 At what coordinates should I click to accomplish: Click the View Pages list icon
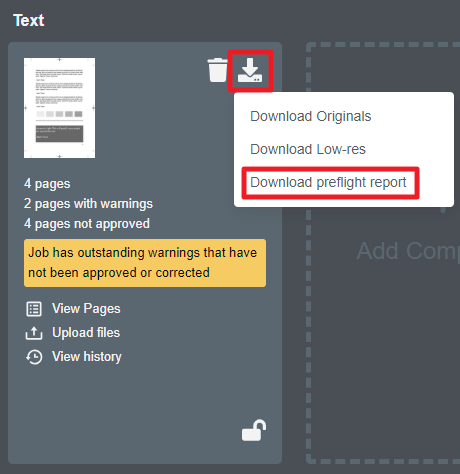point(34,309)
